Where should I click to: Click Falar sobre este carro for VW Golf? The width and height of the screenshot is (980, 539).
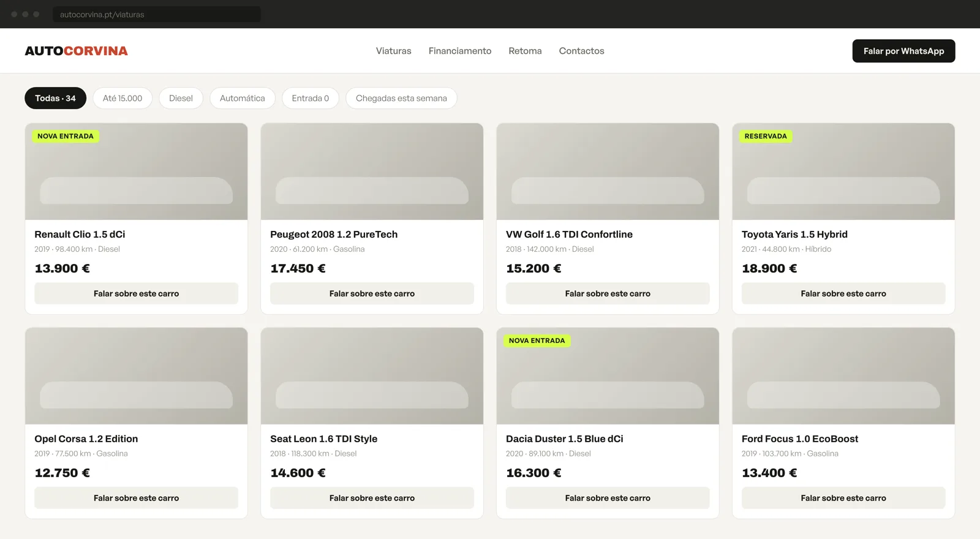[x=608, y=293]
